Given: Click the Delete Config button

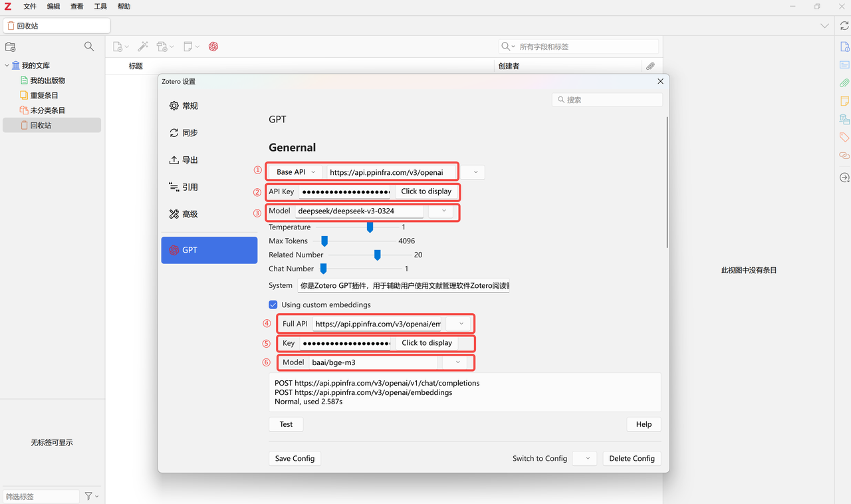Looking at the screenshot, I should (632, 458).
